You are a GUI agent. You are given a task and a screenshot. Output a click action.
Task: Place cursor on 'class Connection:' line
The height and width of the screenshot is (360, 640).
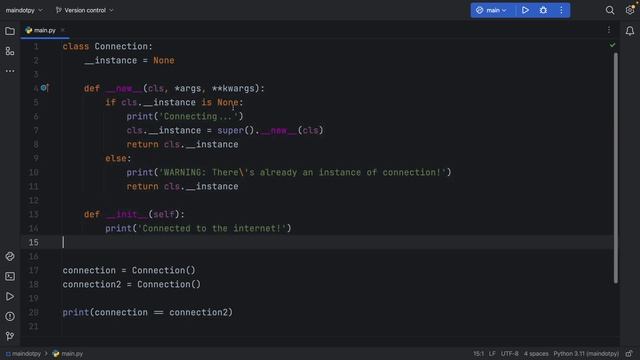click(107, 46)
